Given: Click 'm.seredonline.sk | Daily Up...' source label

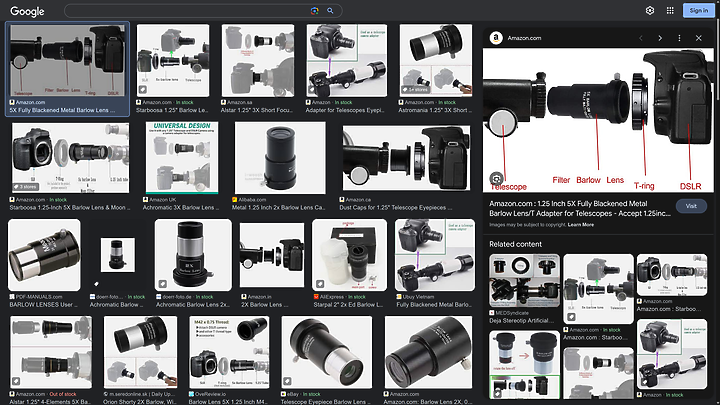Looking at the screenshot, I should pyautogui.click(x=142, y=394).
